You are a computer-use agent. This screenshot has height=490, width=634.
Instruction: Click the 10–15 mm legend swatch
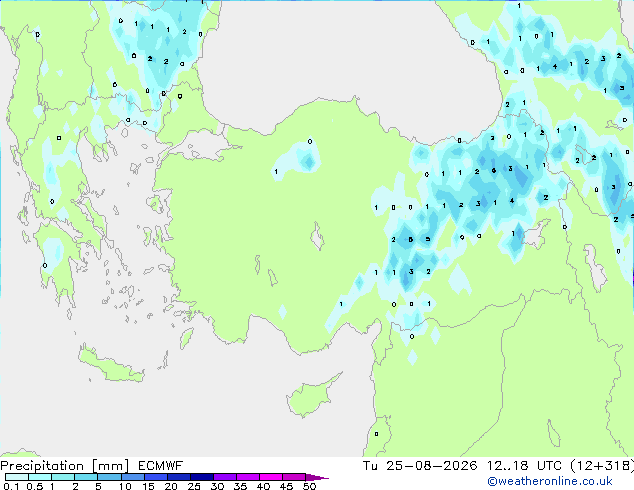132,477
